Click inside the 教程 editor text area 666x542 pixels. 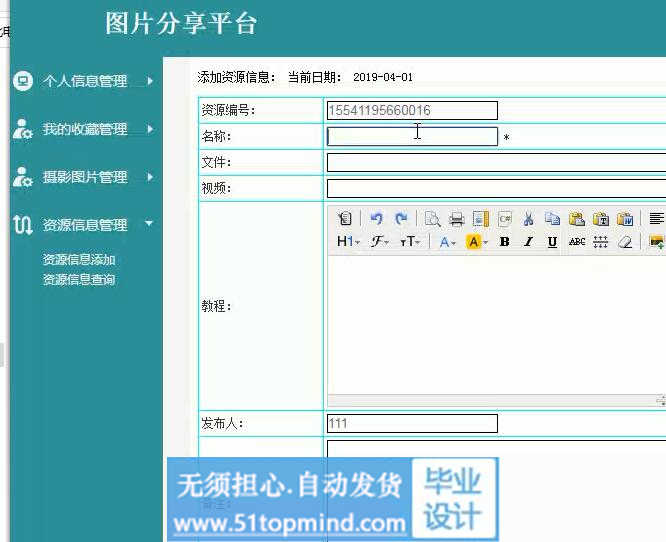tap(497, 325)
